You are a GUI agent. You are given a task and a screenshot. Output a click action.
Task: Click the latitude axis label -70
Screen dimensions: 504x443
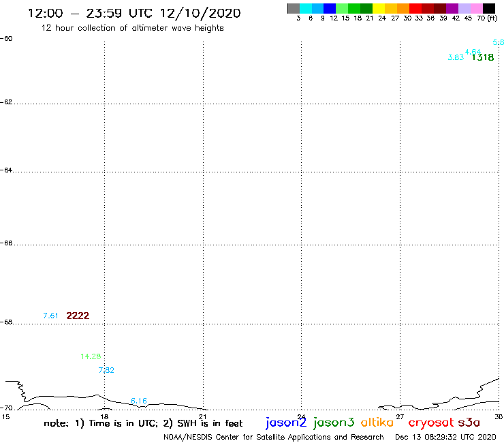(x=6, y=408)
